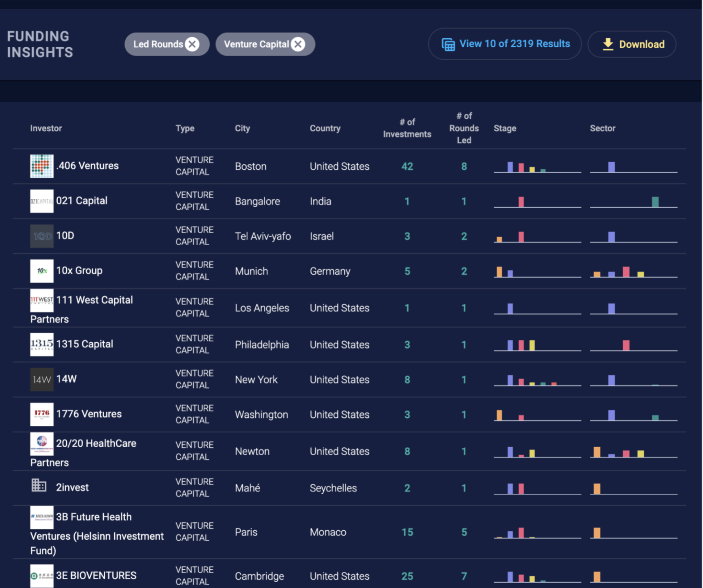Open the 1776 Ventures logo
Screen dimensions: 703x588
[42, 414]
